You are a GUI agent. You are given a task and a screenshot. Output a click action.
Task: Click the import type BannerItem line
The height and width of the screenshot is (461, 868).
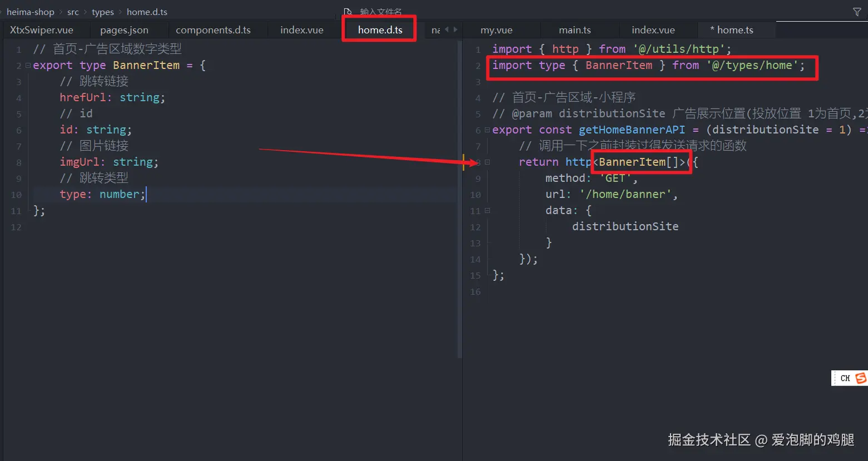(648, 65)
